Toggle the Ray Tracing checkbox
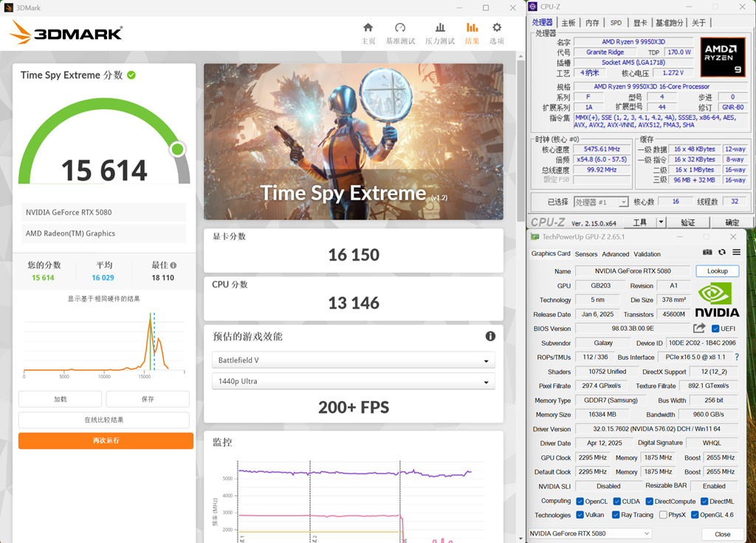This screenshot has width=756, height=543. (x=616, y=515)
